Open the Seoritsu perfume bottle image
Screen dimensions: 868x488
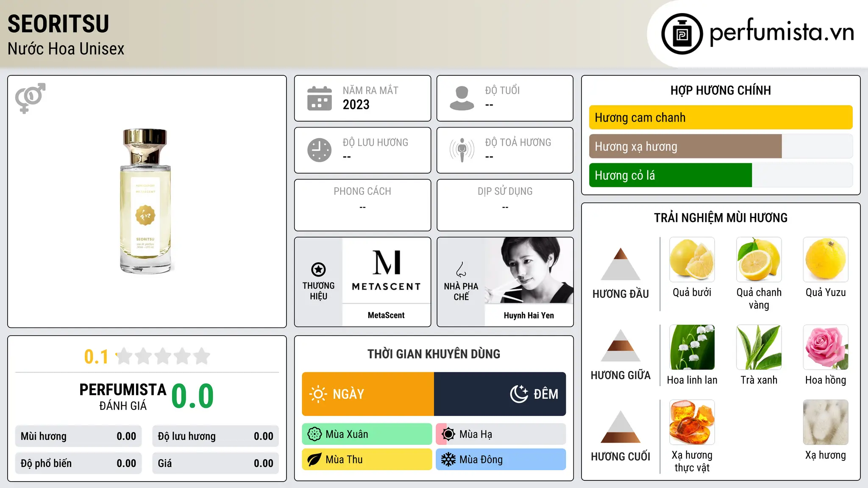[x=146, y=201]
